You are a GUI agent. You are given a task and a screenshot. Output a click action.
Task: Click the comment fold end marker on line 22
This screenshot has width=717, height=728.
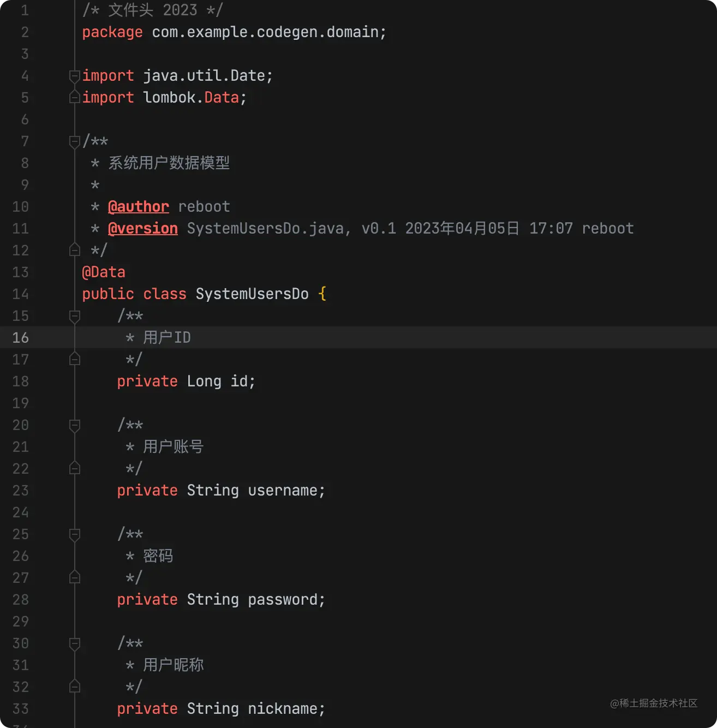pyautogui.click(x=75, y=468)
